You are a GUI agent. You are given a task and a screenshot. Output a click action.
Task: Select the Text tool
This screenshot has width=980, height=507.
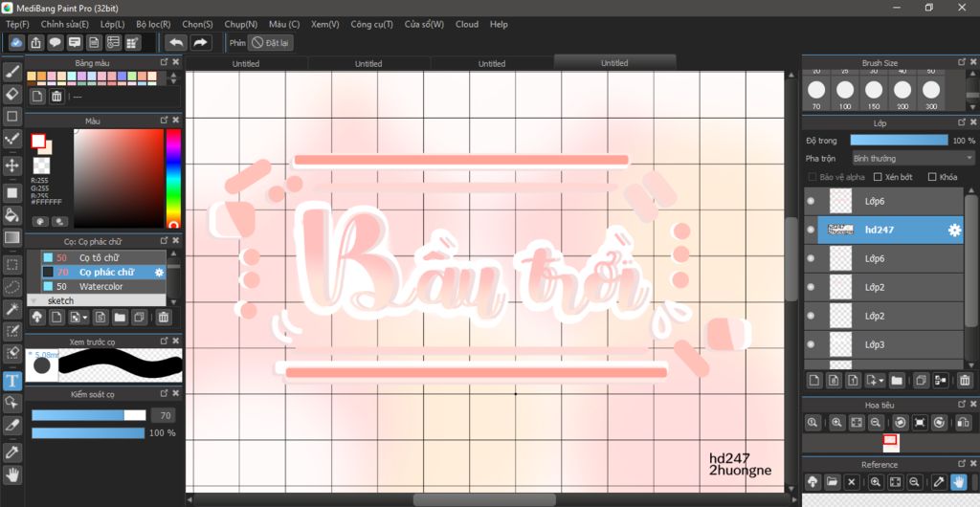click(x=12, y=381)
